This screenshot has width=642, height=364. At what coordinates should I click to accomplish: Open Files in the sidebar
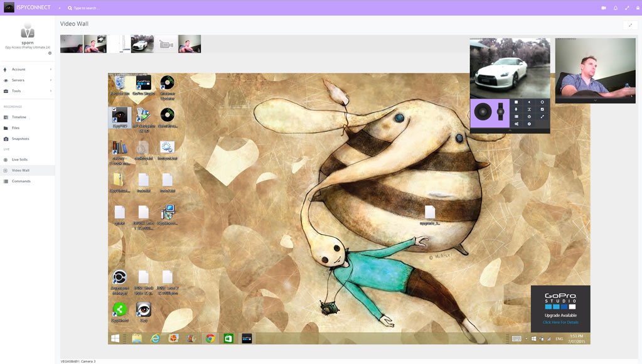pyautogui.click(x=28, y=128)
